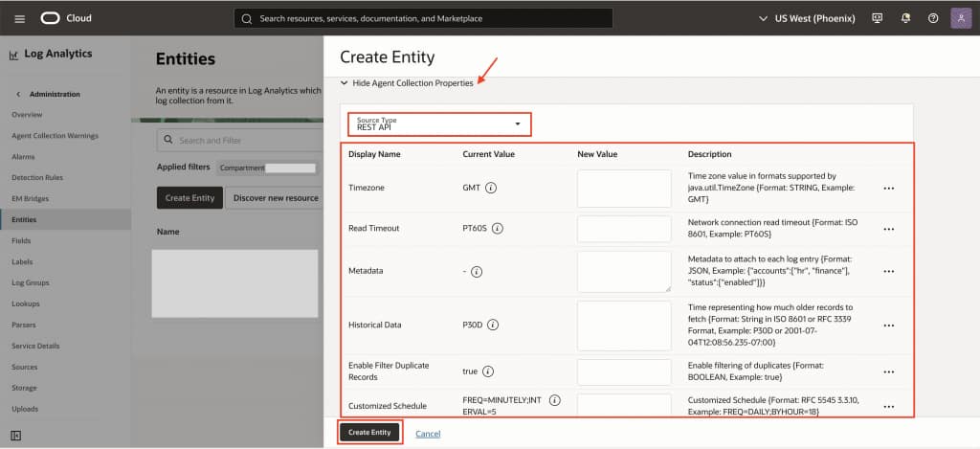
Task: Focus the top search resources field
Action: tap(423, 18)
